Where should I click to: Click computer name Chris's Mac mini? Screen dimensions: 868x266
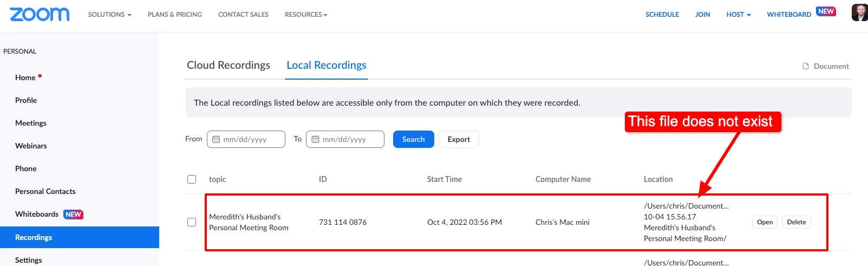tap(563, 222)
